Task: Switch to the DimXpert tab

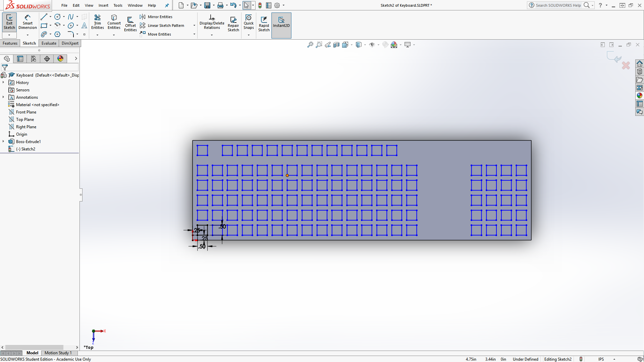Action: (70, 43)
